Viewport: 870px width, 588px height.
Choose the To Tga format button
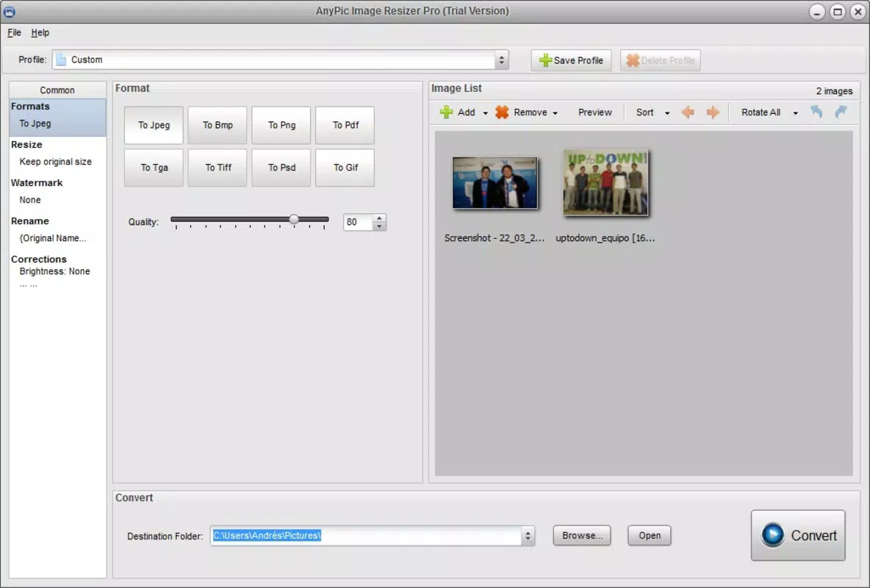click(154, 168)
